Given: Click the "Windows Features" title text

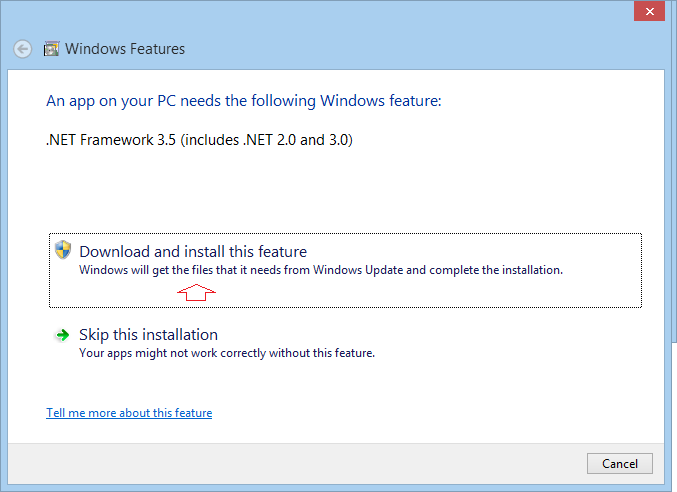Looking at the screenshot, I should coord(125,49).
